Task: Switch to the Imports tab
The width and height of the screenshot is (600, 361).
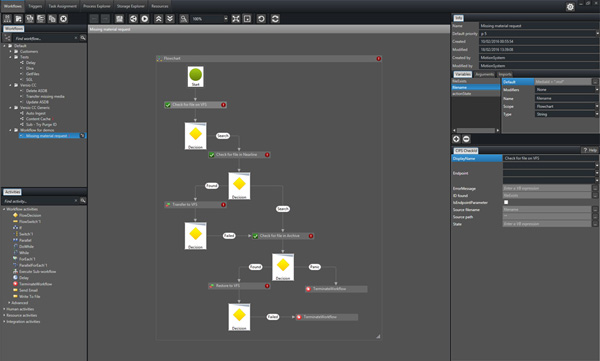Action: [x=505, y=74]
